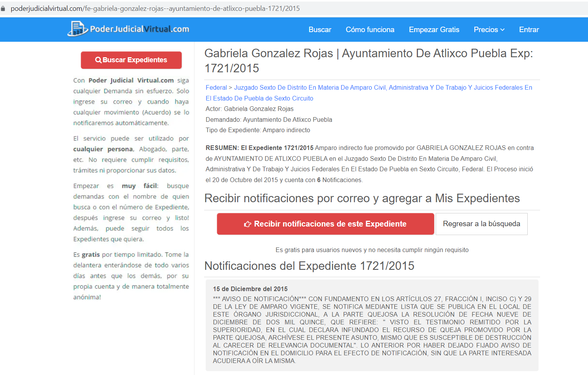Expand the Precios dropdown

tap(489, 30)
